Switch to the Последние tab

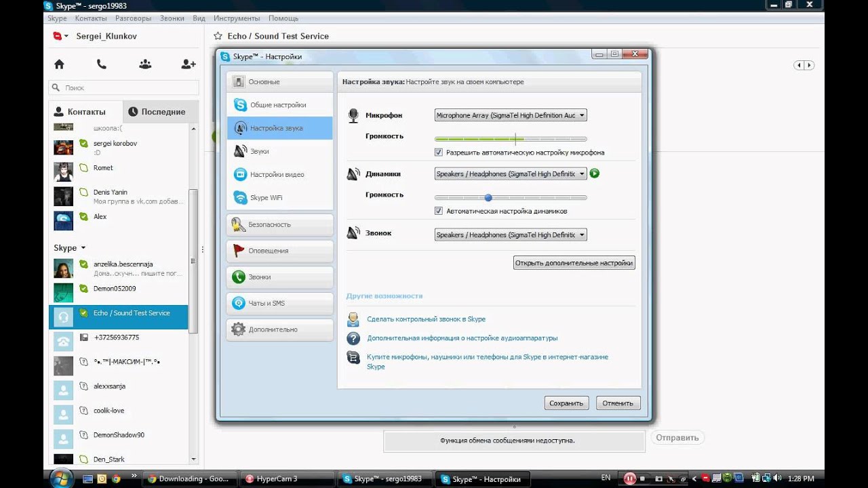pyautogui.click(x=161, y=112)
